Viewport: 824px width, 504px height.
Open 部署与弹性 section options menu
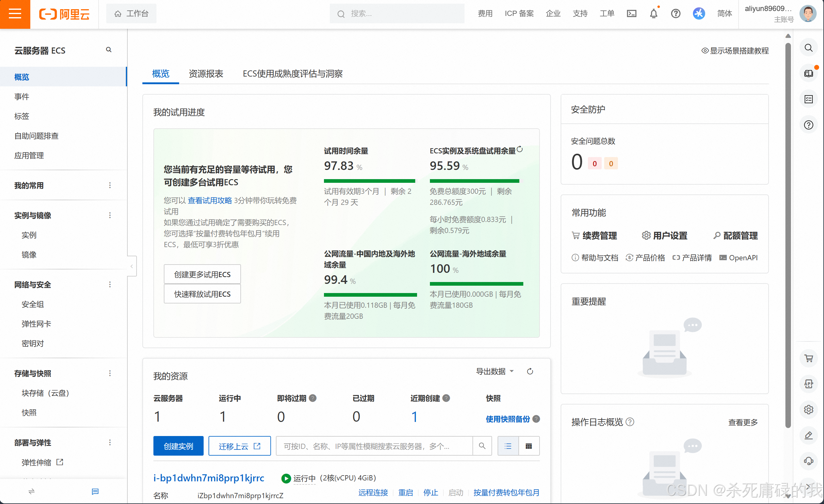(x=110, y=442)
